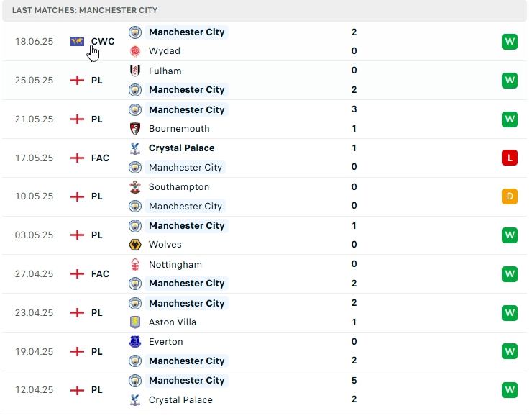Select the Crystal Palace team name in bold
This screenshot has height=416, width=532.
coord(181,148)
